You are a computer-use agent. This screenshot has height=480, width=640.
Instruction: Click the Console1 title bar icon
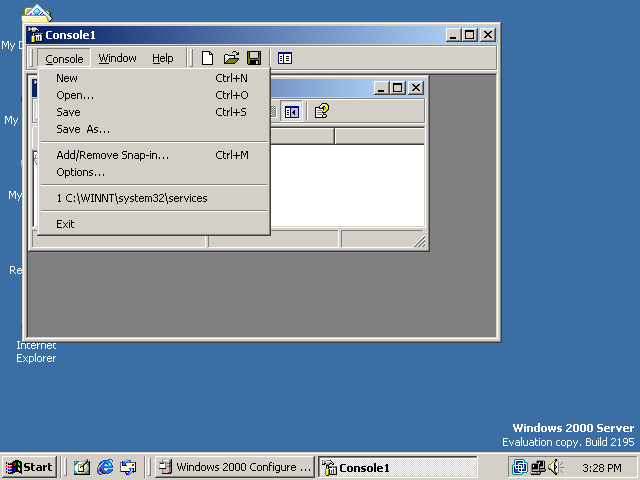(35, 35)
